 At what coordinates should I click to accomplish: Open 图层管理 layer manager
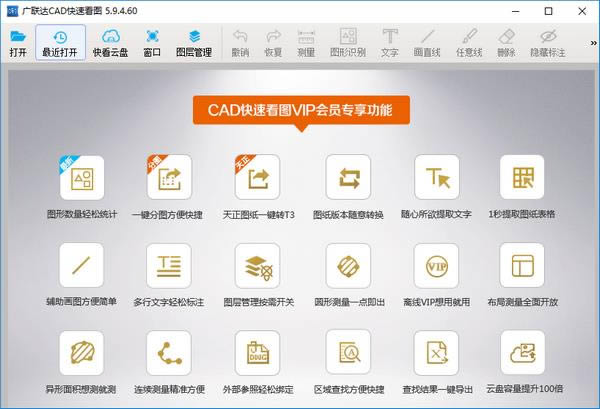(194, 43)
